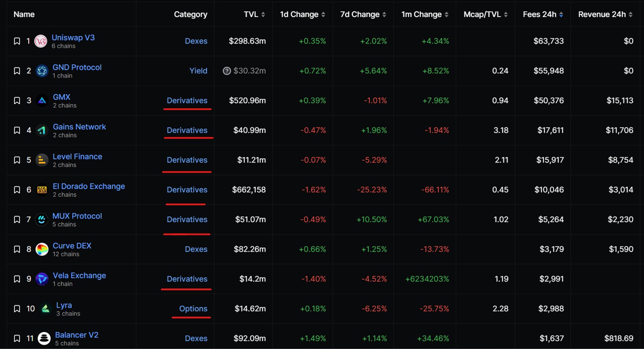Bookmark the El Dorado Exchange row

[x=17, y=190]
